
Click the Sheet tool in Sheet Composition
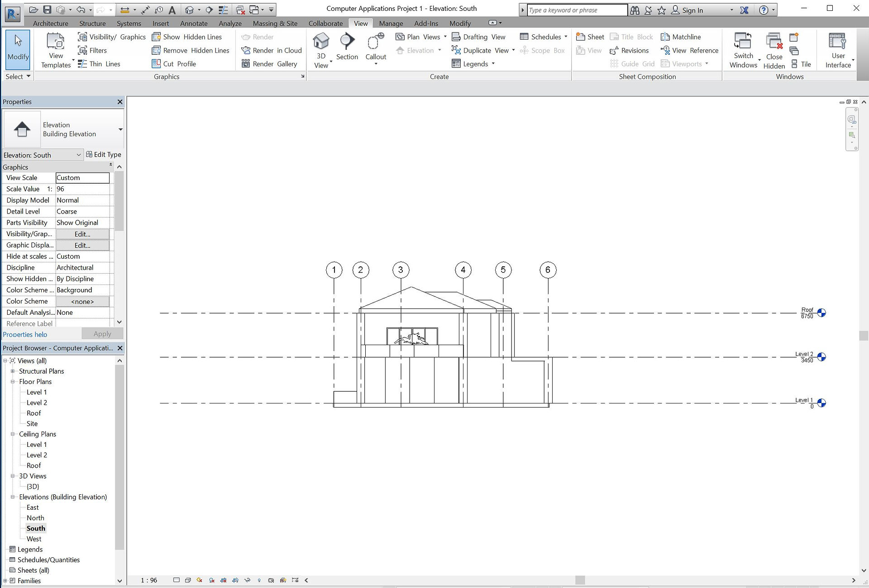click(590, 37)
